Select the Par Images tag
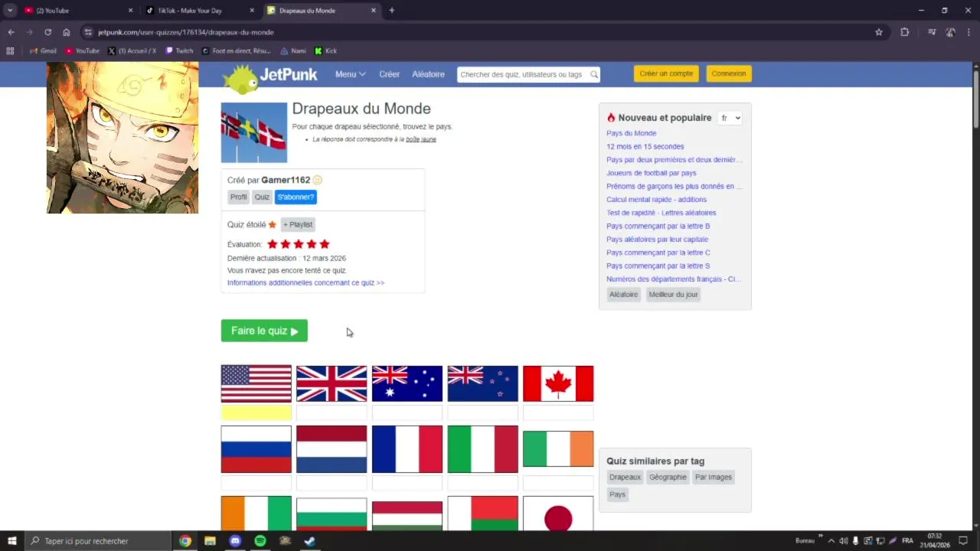 click(x=714, y=477)
